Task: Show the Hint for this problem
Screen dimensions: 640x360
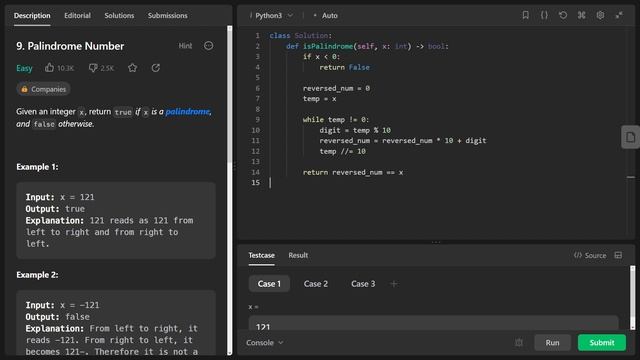Action: tap(185, 46)
